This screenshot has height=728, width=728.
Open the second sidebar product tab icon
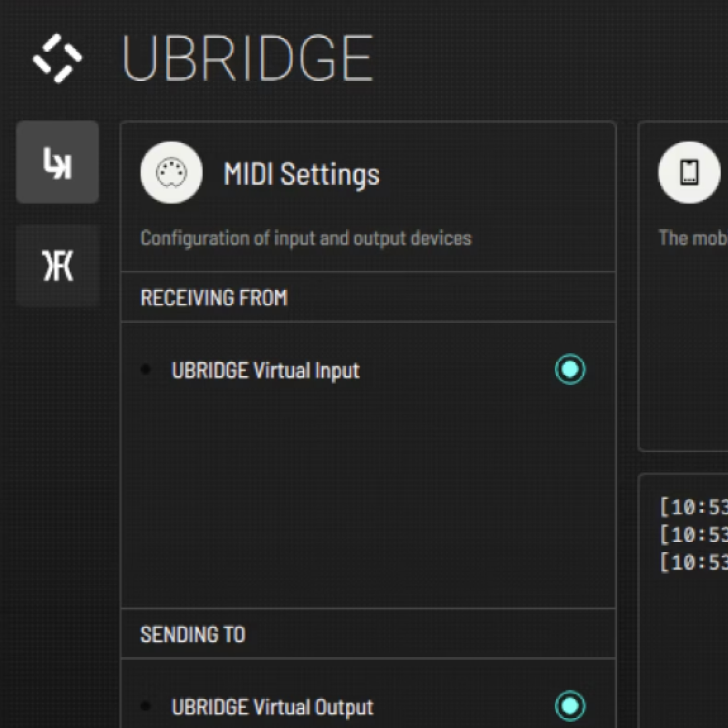[57, 266]
